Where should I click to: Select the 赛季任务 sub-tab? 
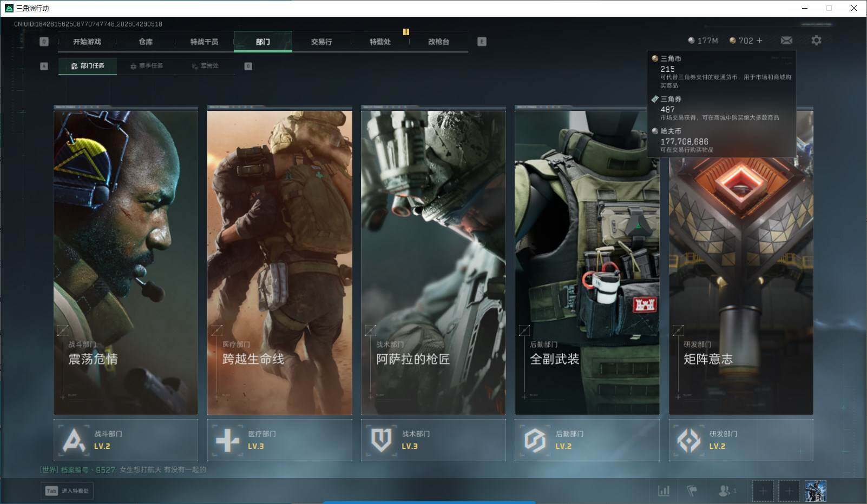pos(146,66)
